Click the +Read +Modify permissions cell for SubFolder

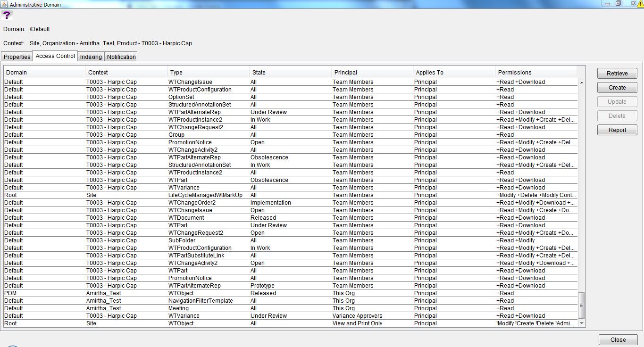[x=536, y=240]
